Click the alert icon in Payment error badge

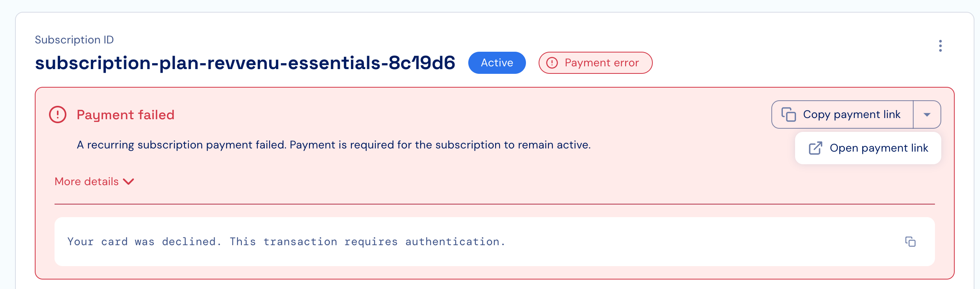click(x=552, y=63)
